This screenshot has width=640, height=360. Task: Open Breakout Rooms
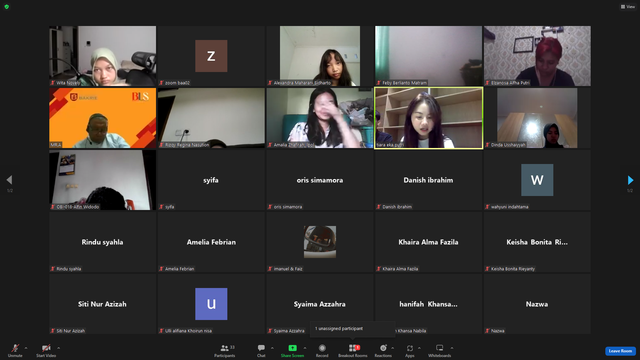tap(353, 350)
